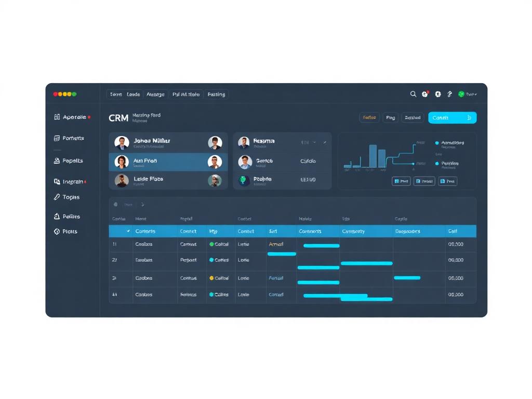The width and height of the screenshot is (532, 399).
Task: Click the right avatar in Lelde Flobs row
Action: point(215,180)
